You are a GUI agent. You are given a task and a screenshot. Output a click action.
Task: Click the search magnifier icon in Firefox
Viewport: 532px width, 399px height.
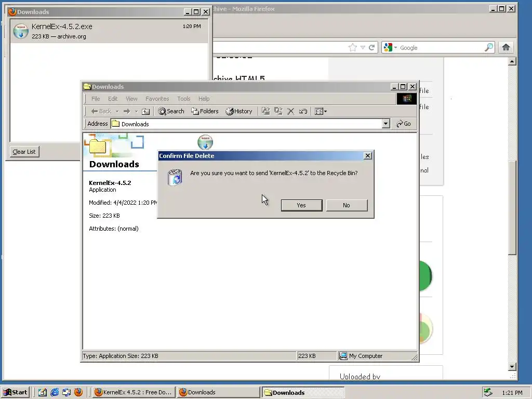pos(489,47)
